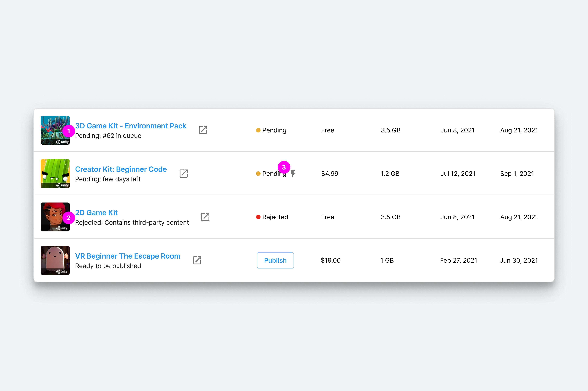This screenshot has width=588, height=391.
Task: Click the Jun 30, 2021 date
Action: pos(519,260)
